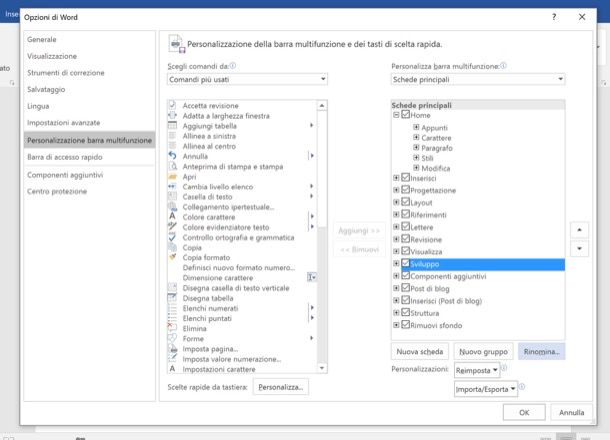The image size is (610, 440).
Task: Click the Cambia livello elenco icon
Action: click(x=172, y=186)
